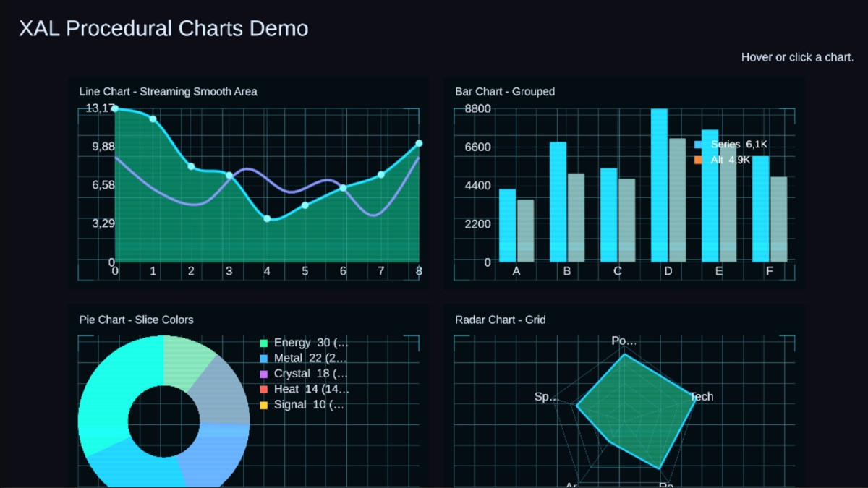Click the line chart data point at x=6
The image size is (868, 488).
(343, 188)
